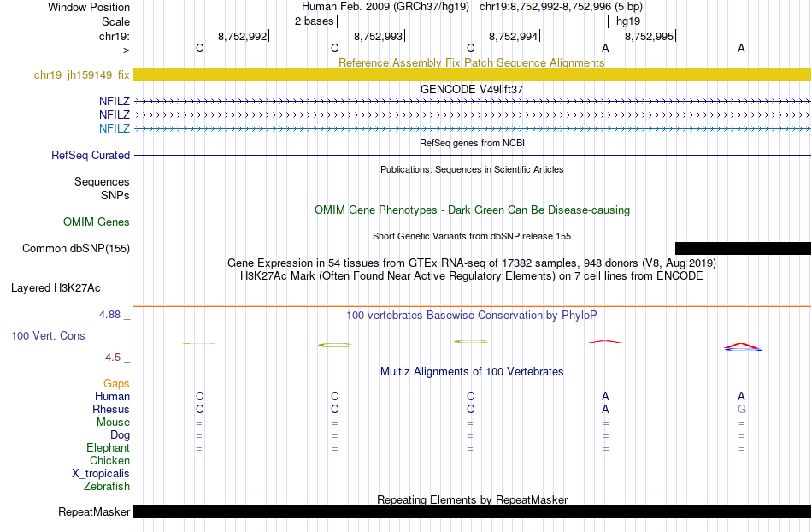This screenshot has width=812, height=532.
Task: Click the Human alignment row label
Action: [112, 396]
